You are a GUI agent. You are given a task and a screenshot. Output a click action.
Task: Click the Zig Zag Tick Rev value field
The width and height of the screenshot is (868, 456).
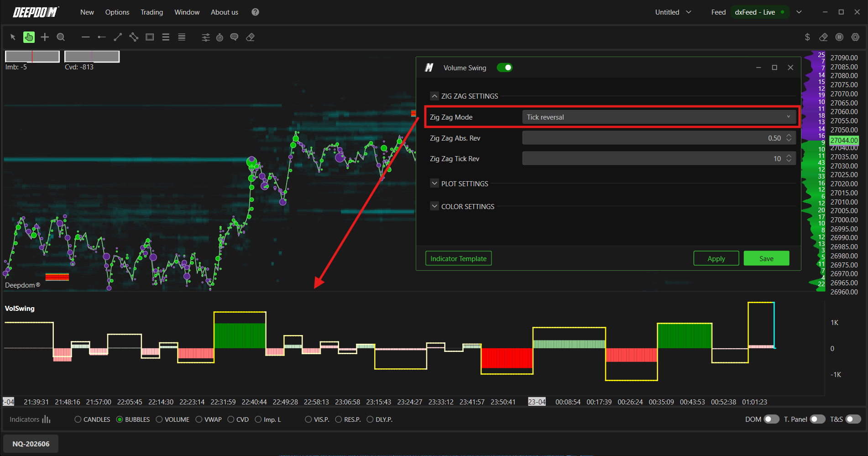tap(659, 158)
